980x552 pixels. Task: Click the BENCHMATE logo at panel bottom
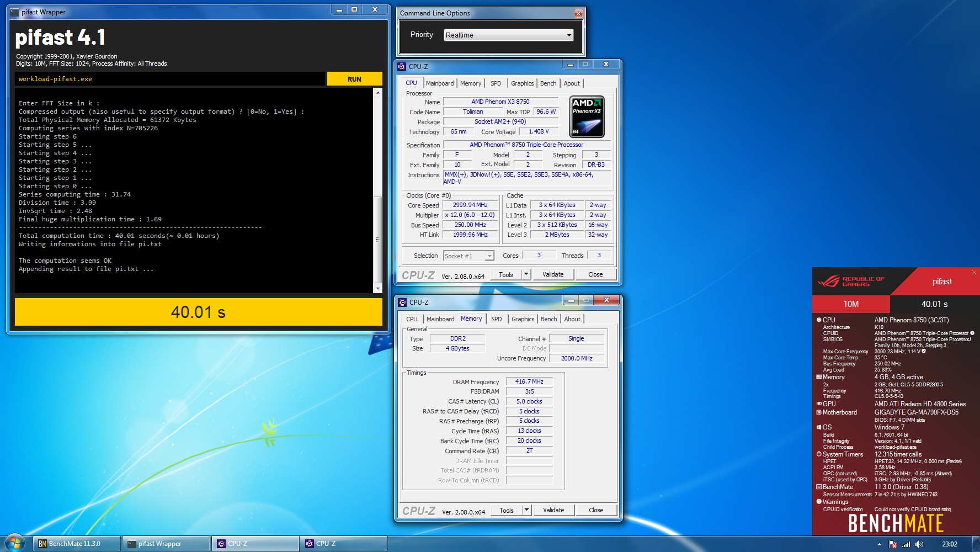pos(896,523)
